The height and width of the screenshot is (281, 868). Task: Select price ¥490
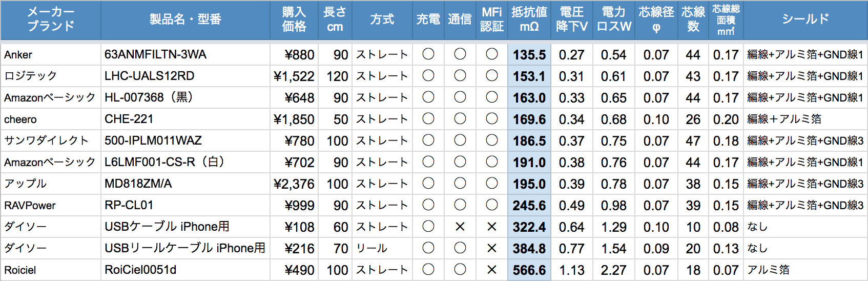point(299,270)
